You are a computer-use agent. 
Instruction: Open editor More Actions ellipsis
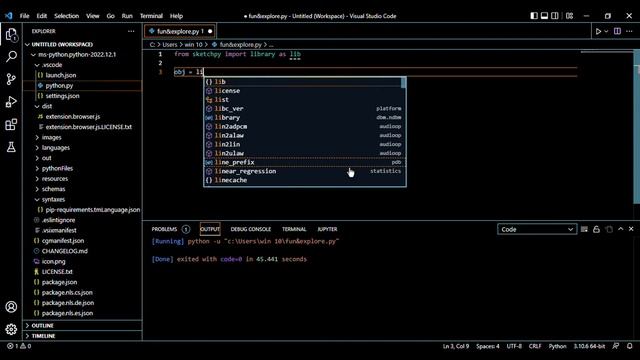(629, 31)
